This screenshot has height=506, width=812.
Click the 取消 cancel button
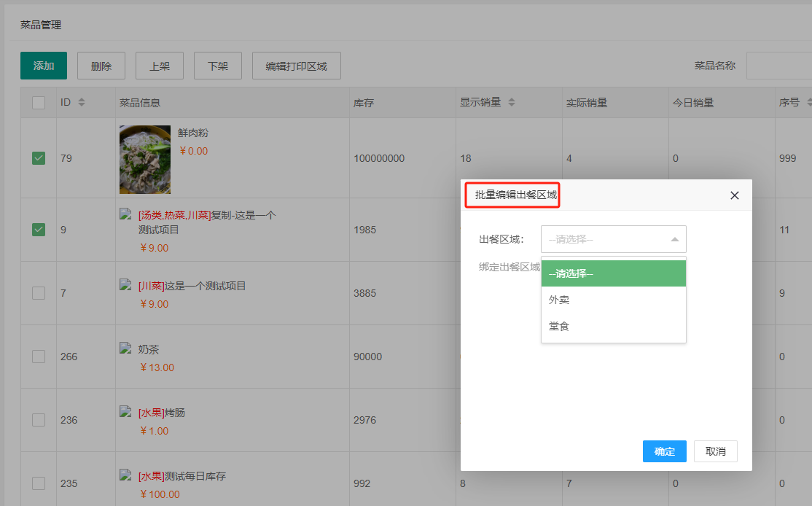[x=715, y=451]
